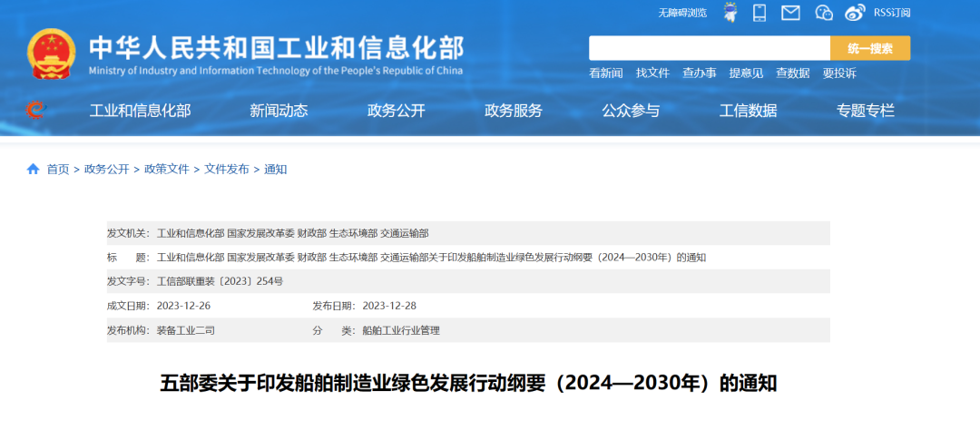
Task: Open the RSS订阅 link
Action: pos(891,13)
